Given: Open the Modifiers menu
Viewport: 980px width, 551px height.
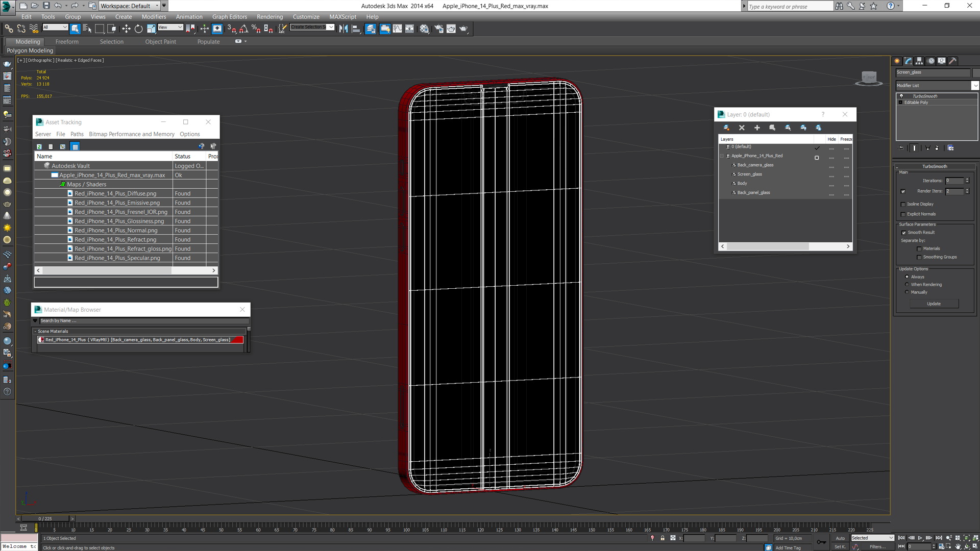Looking at the screenshot, I should pos(154,17).
